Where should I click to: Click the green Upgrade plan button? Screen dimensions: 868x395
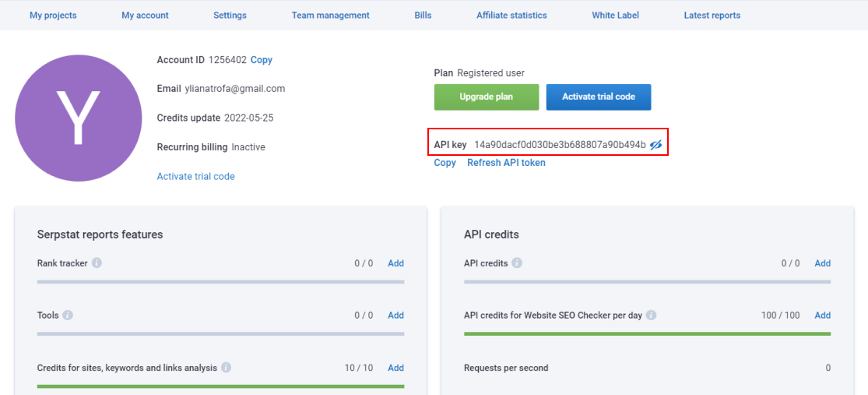(487, 97)
